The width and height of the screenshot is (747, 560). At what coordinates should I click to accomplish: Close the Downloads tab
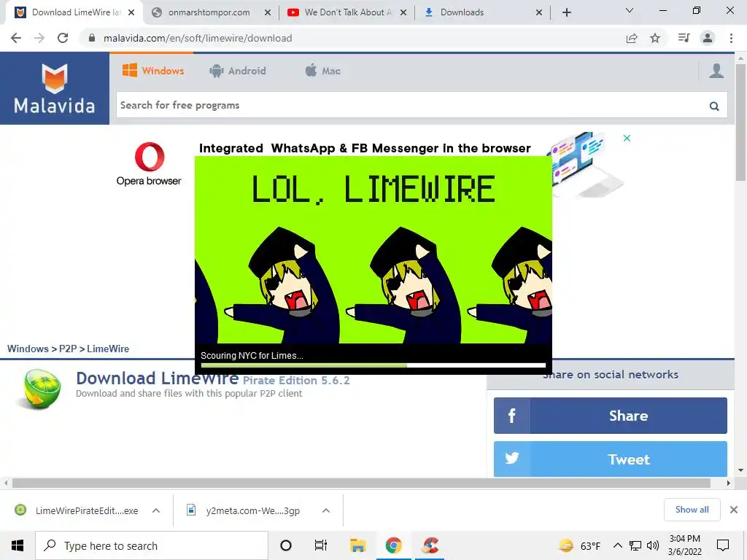(539, 13)
